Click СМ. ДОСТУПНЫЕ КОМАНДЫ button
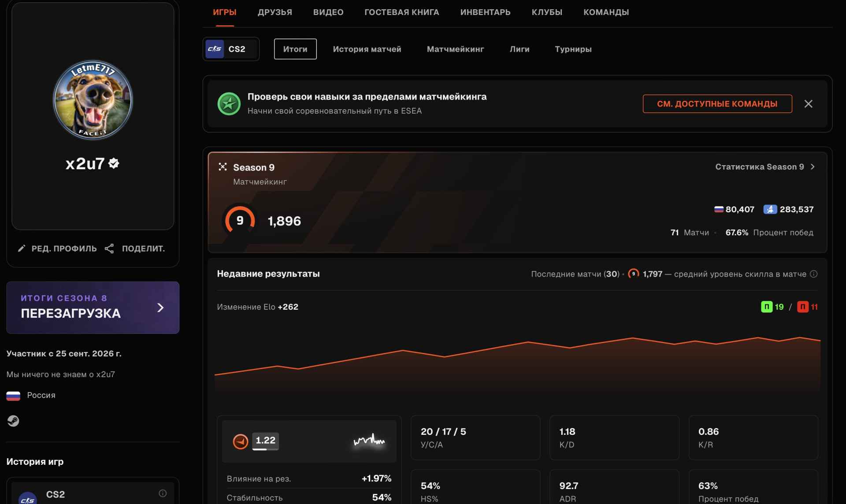846x504 pixels. (717, 104)
